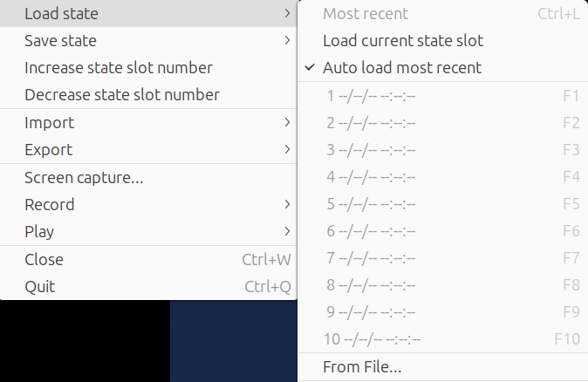Select Decrease state slot number
588x382 pixels.
point(148,95)
